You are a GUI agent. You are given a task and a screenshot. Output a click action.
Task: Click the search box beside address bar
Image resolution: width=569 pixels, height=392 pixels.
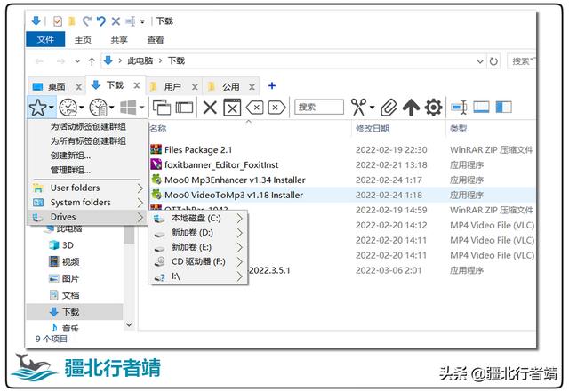[522, 61]
